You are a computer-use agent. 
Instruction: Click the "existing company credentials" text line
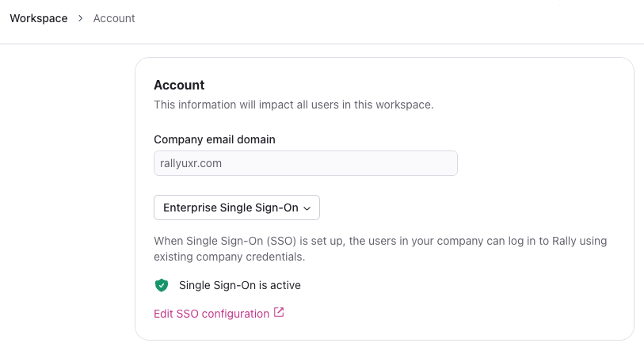click(x=229, y=257)
